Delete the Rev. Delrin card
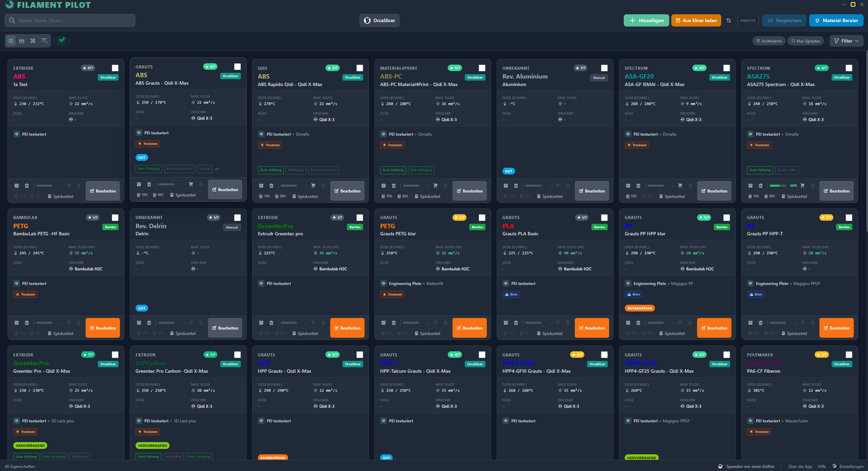The image size is (868, 471). point(149,323)
